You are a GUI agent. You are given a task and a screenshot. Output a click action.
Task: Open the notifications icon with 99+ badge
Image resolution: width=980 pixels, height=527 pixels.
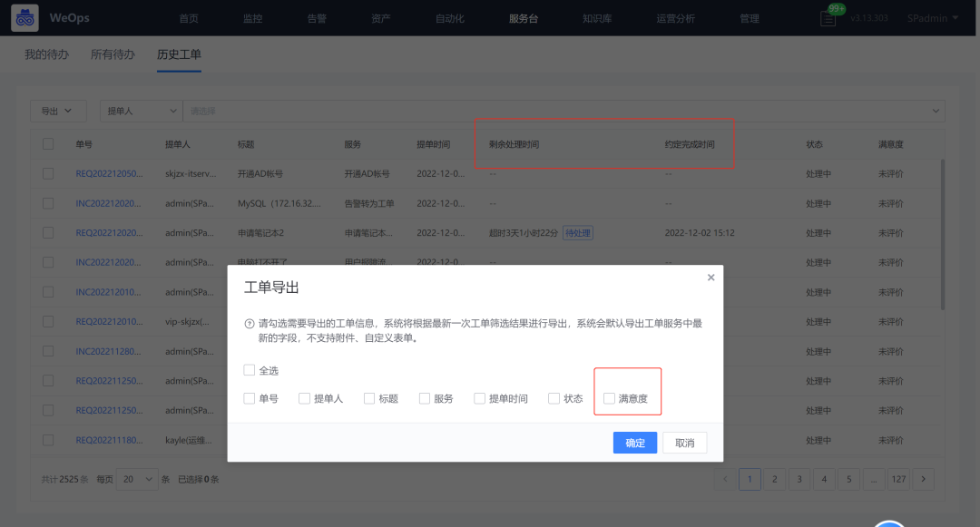coord(828,19)
